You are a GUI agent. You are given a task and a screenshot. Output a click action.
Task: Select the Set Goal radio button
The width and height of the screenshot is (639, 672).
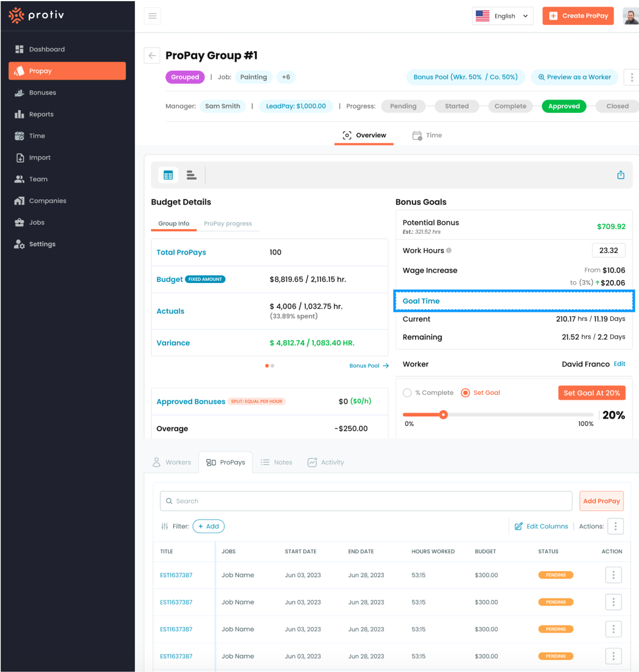[x=465, y=393]
